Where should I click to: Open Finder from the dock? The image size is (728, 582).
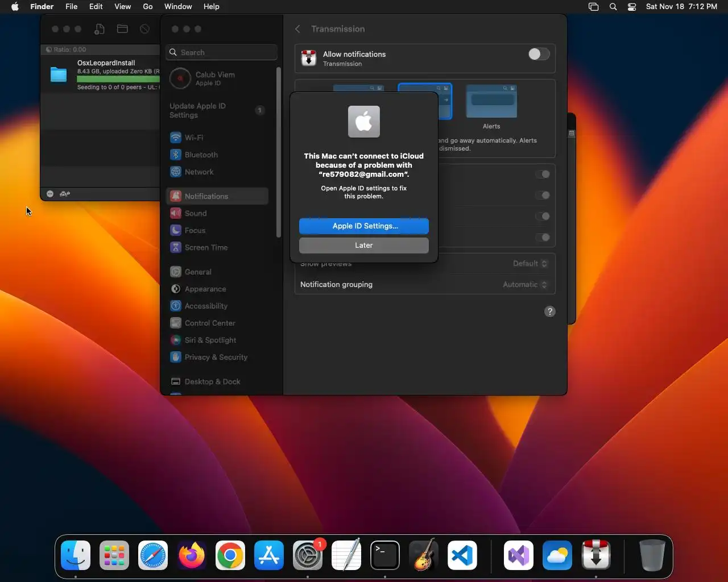coord(76,555)
